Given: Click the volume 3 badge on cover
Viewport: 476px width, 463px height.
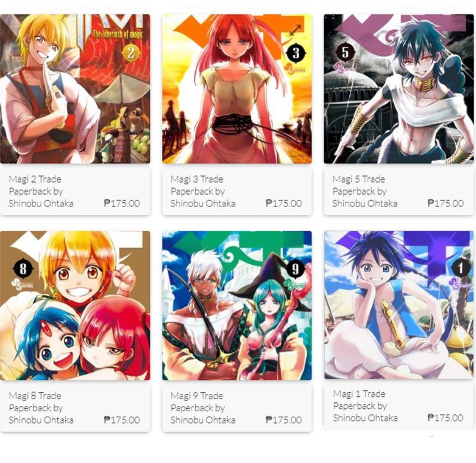Looking at the screenshot, I should tap(296, 54).
